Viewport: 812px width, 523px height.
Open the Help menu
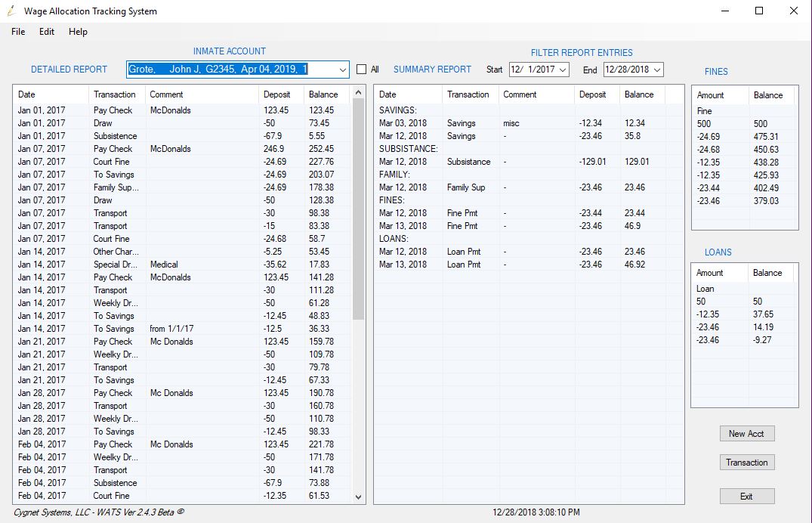point(78,32)
